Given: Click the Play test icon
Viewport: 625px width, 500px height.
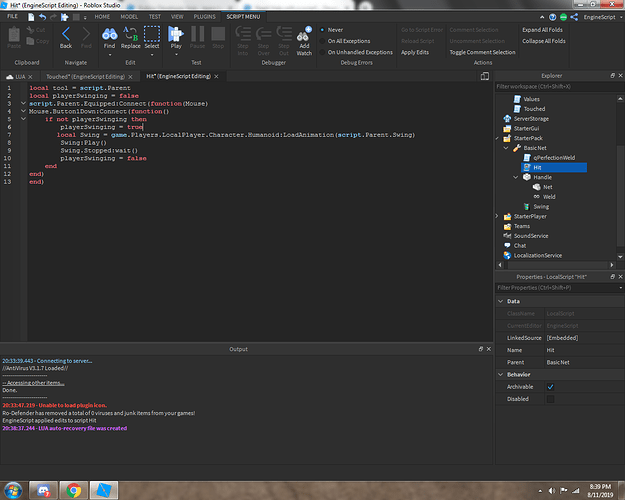Looking at the screenshot, I should click(175, 34).
